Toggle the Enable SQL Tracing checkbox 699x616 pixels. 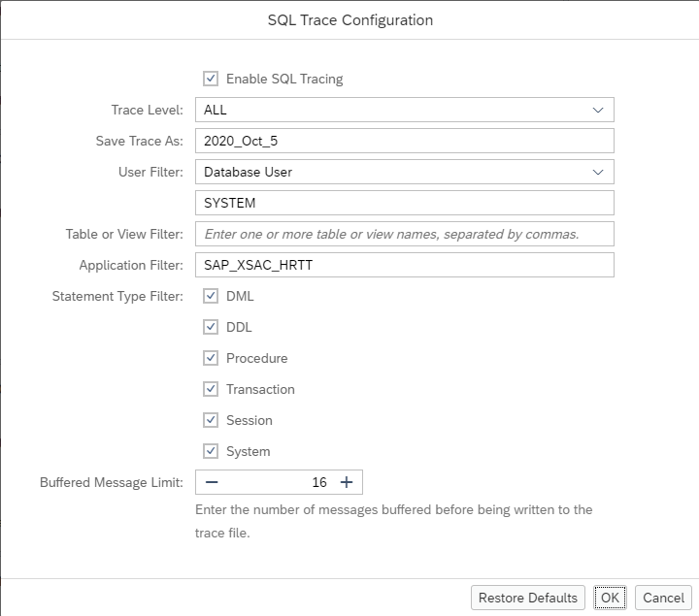coord(211,79)
